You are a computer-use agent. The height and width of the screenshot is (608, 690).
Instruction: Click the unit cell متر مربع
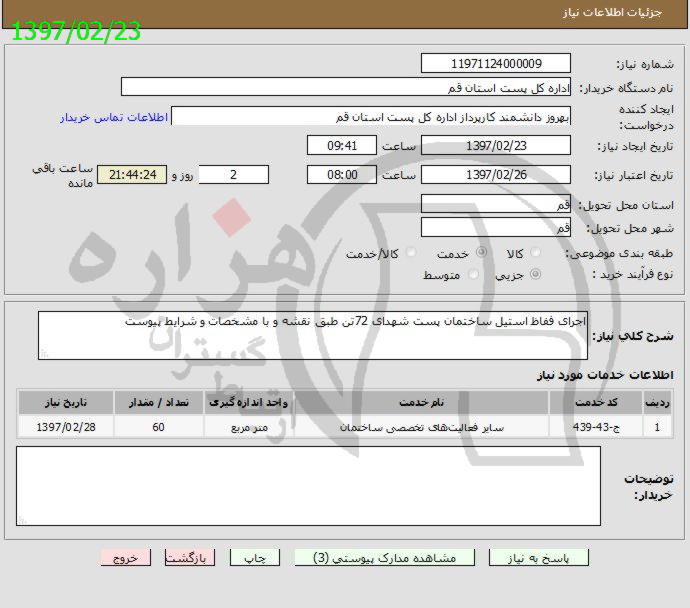point(249,427)
